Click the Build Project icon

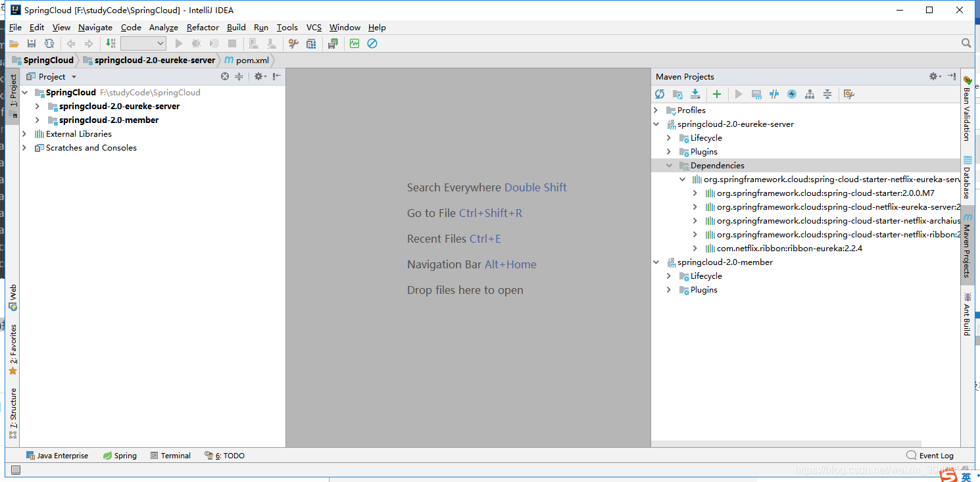coord(110,43)
